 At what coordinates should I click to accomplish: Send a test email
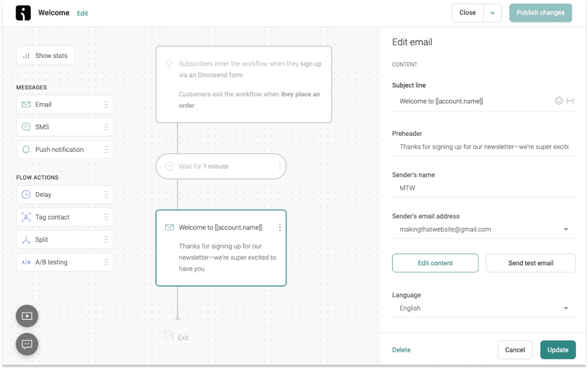pyautogui.click(x=531, y=263)
